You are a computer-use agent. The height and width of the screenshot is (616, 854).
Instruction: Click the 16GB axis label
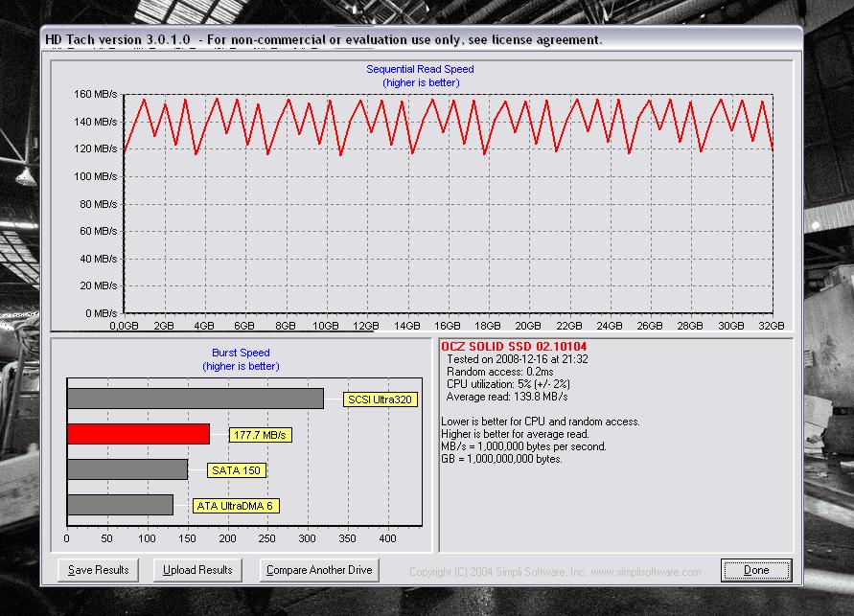(x=448, y=326)
